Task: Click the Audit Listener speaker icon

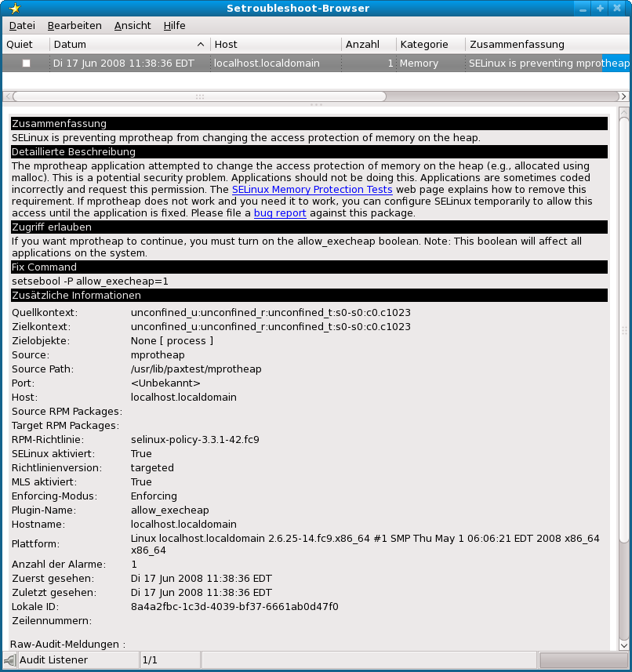Action: (10, 660)
